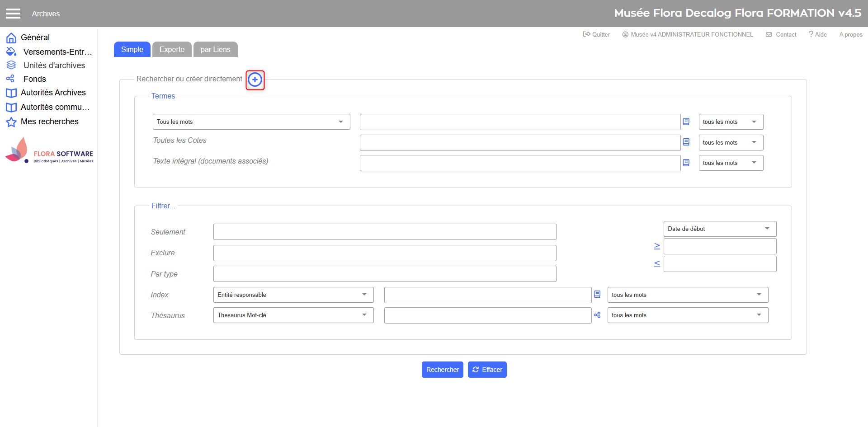Screen dimensions: 868x427
Task: Switch to the par Liens tab
Action: point(215,49)
